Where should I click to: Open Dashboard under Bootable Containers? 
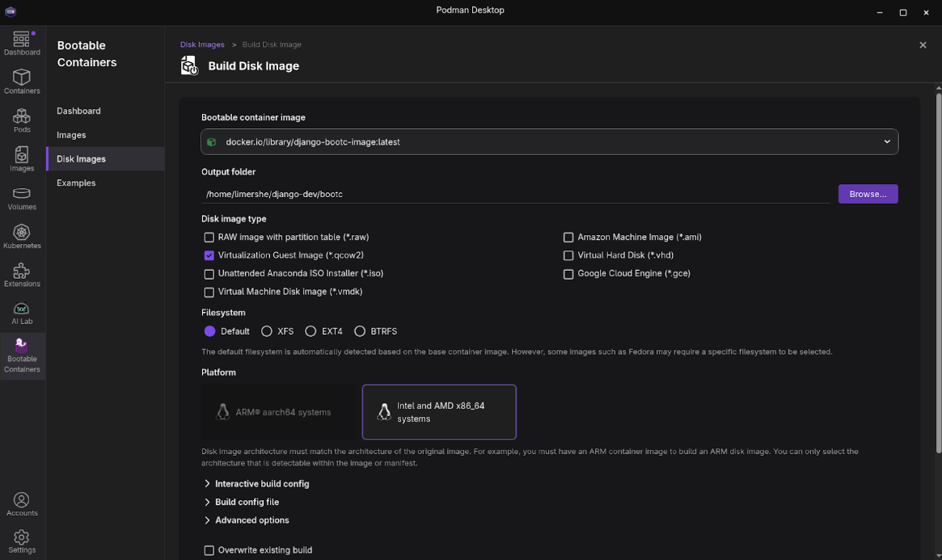click(78, 111)
